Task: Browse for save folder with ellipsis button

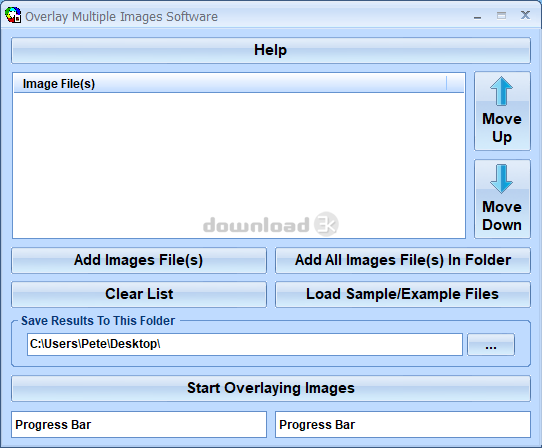Action: 491,345
